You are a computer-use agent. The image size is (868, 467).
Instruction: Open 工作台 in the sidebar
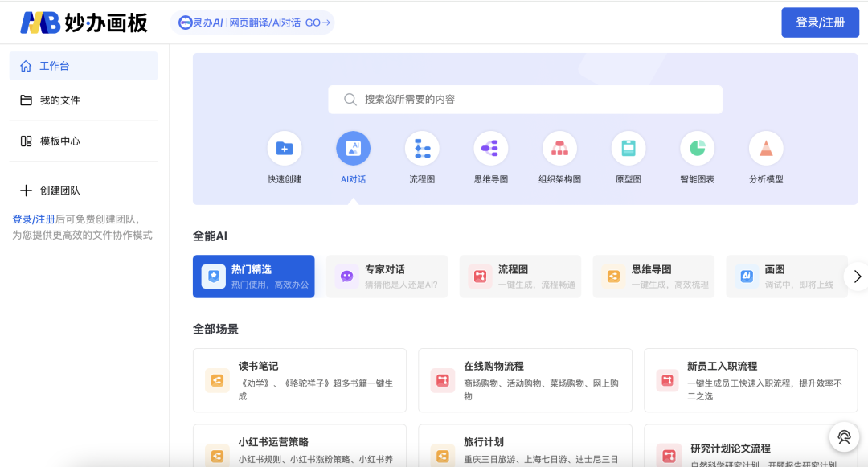pyautogui.click(x=84, y=66)
